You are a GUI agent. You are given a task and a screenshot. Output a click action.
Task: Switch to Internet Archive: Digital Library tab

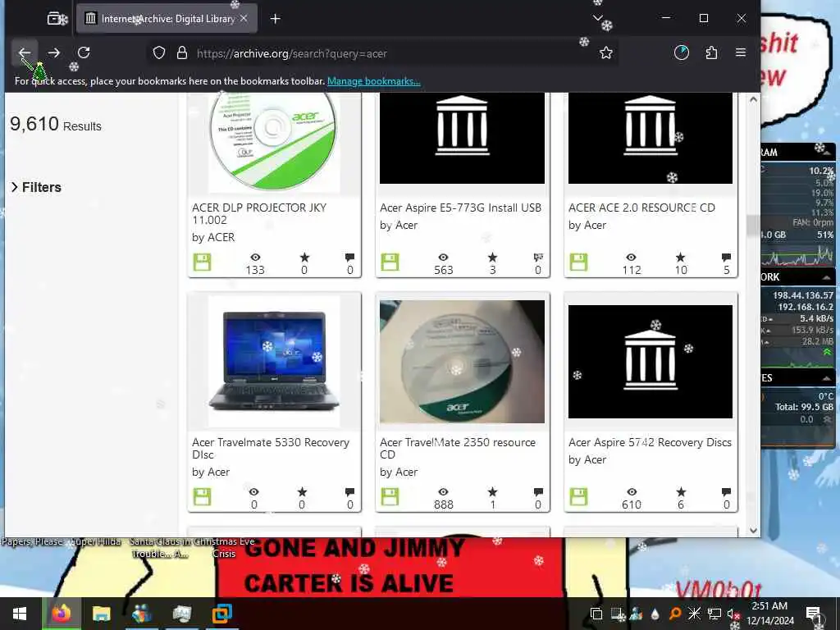[167, 19]
